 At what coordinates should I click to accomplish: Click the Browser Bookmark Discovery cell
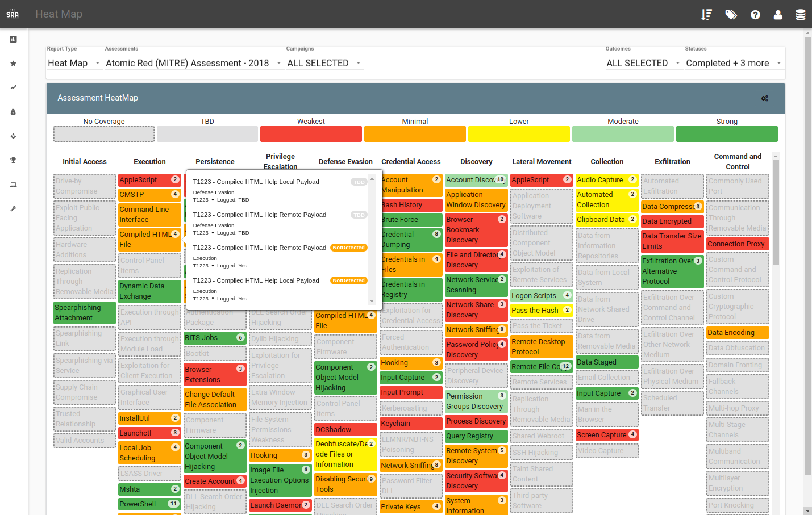[x=476, y=230]
